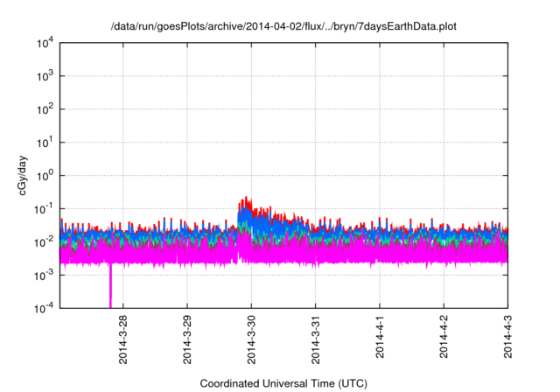The height and width of the screenshot is (392, 560).
Task: Click the red peak near 2014-3-30
Action: pos(246,202)
